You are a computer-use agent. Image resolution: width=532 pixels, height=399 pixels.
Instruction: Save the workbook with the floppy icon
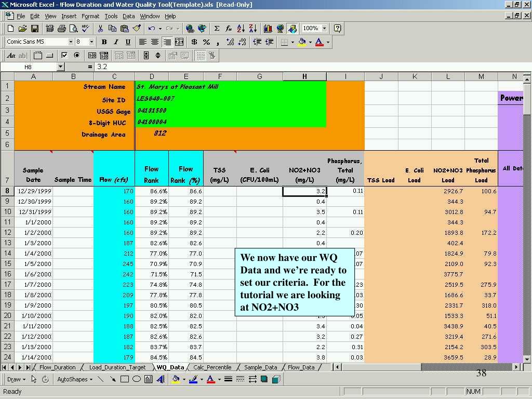point(35,29)
